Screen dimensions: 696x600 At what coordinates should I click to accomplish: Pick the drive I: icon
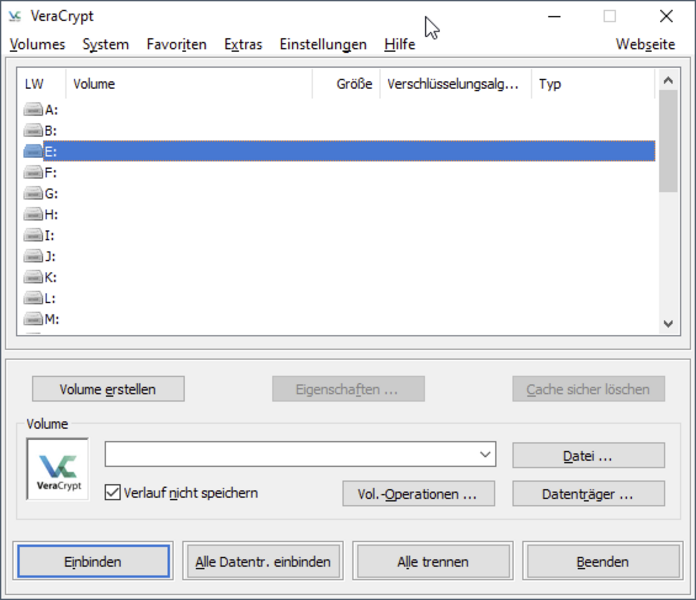pyautogui.click(x=34, y=236)
